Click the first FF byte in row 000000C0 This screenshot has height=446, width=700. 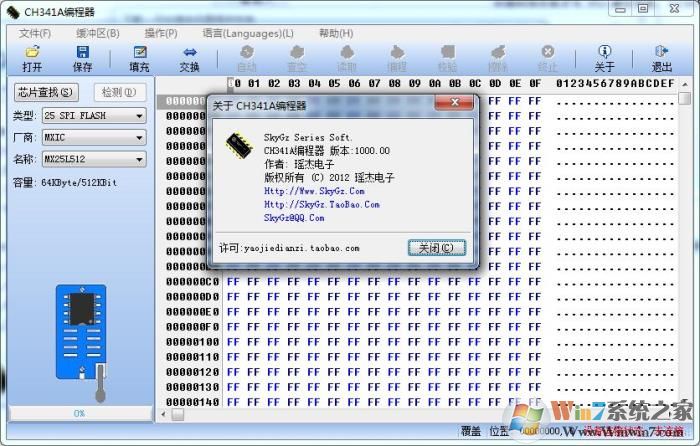[x=233, y=282]
